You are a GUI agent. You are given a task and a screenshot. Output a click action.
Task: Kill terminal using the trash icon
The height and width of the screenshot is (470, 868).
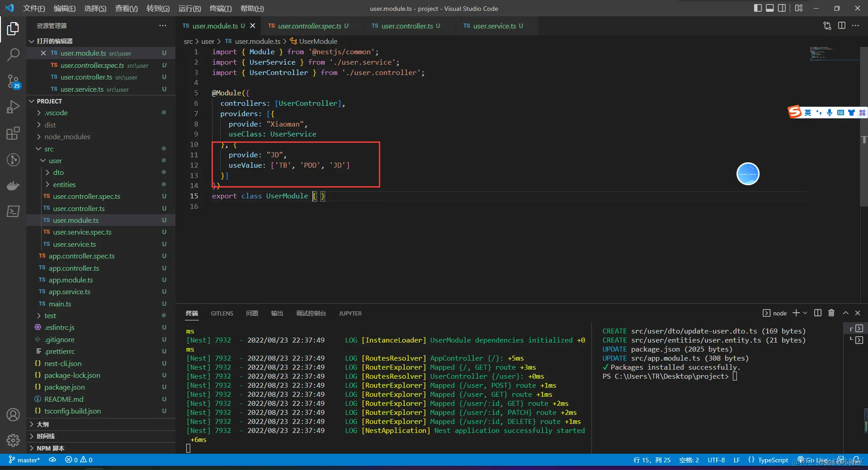click(x=831, y=313)
